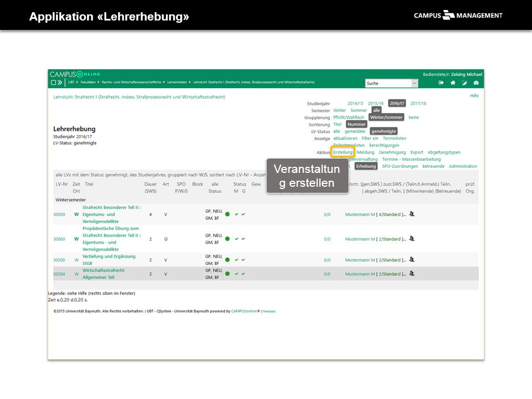Filter Semester to Sommer

point(359,111)
